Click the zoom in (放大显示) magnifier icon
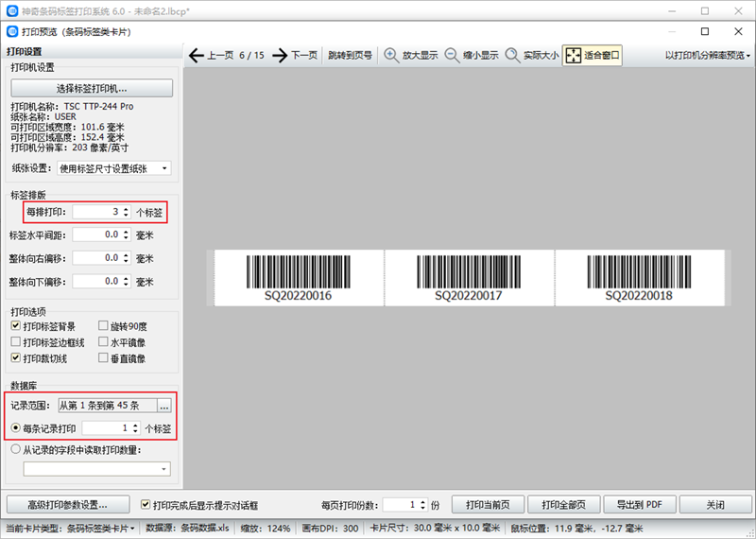The width and height of the screenshot is (756, 539). tap(391, 56)
